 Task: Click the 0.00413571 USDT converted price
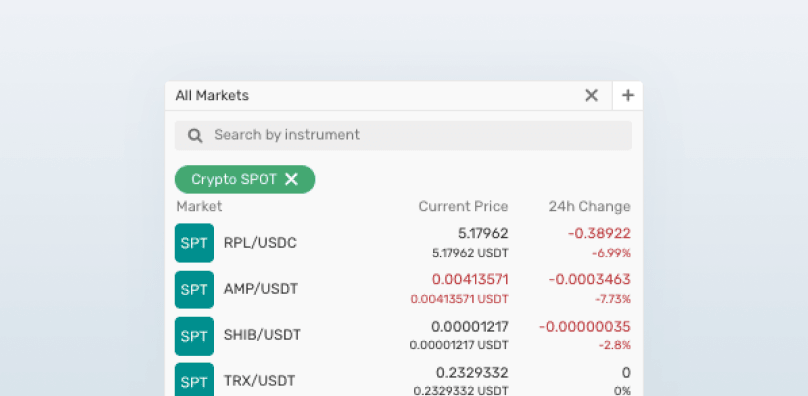coord(460,299)
